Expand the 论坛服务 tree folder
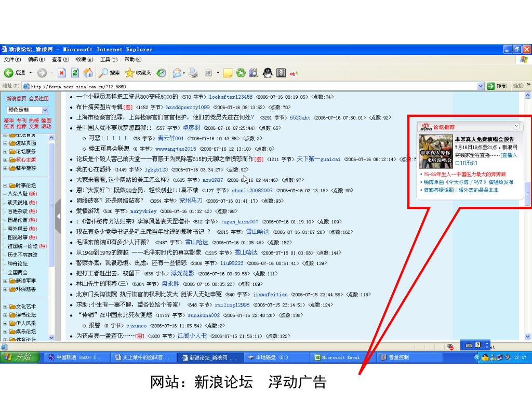This screenshot has height=399, width=532. coord(5,152)
